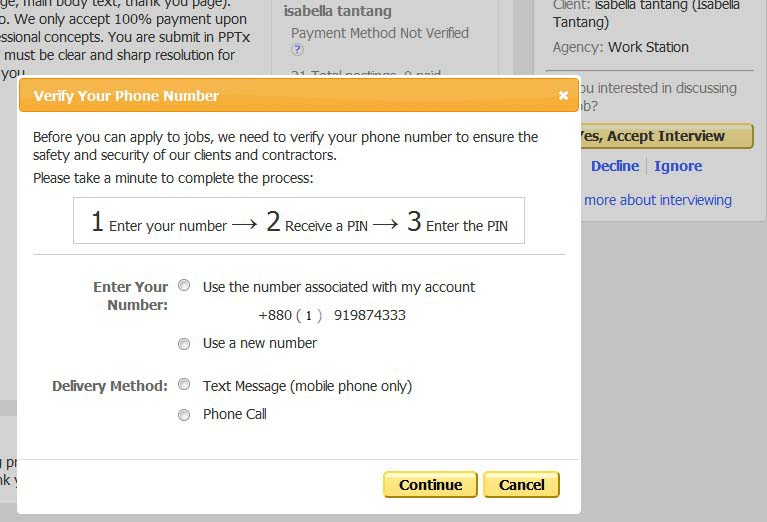The image size is (767, 522).
Task: Close the Verify Your Phone Number dialog
Action: 563,95
